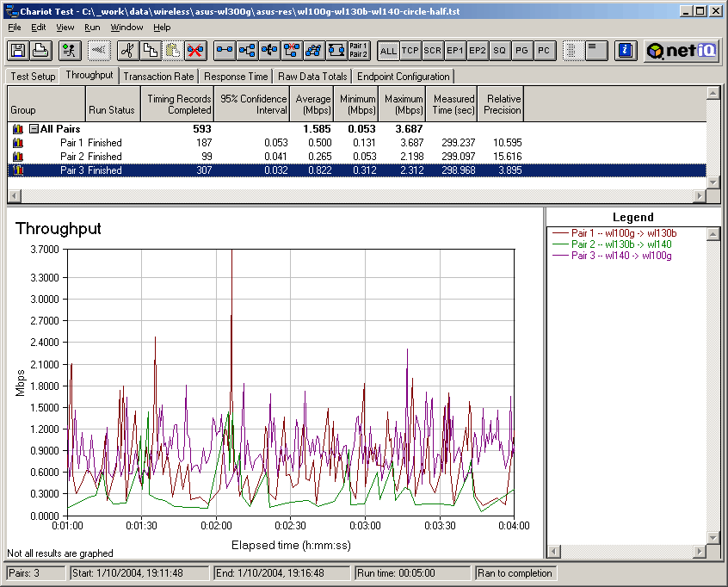Screen dimensions: 728x587
Task: Open the Run menu
Action: [x=92, y=28]
